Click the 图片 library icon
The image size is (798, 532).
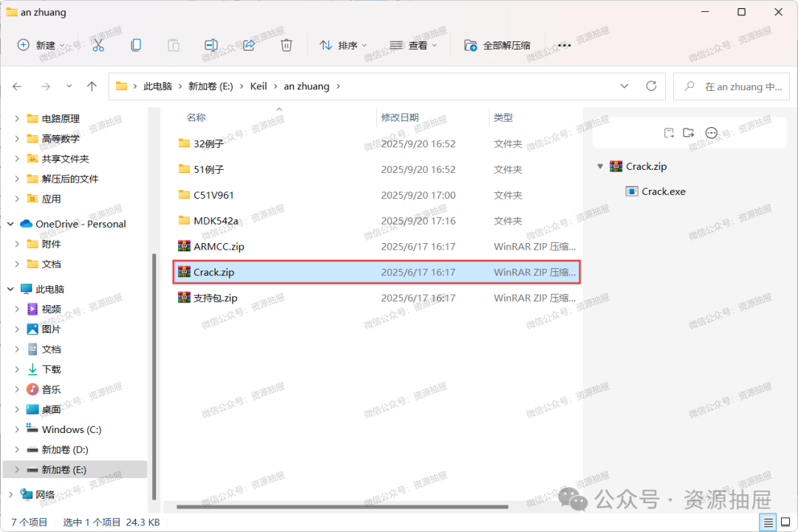click(x=33, y=329)
